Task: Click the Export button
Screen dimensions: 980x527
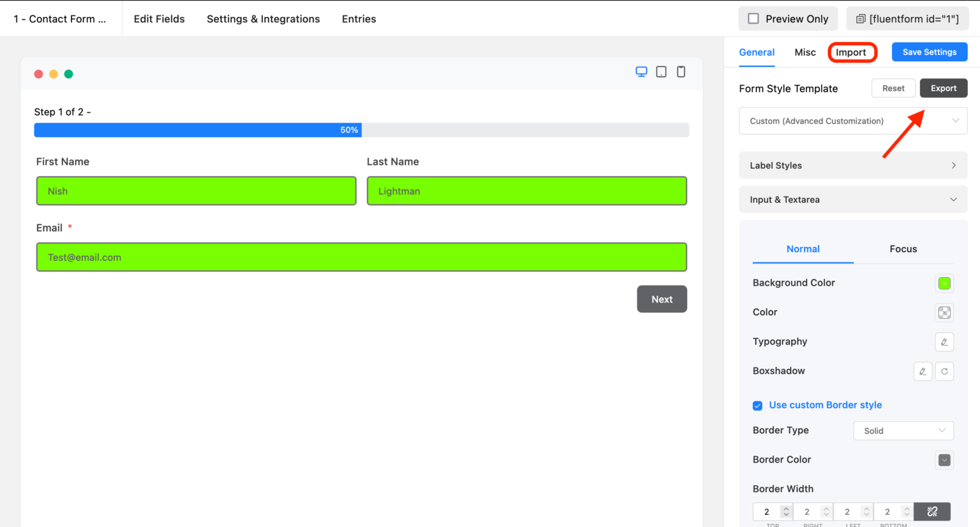Action: click(x=944, y=88)
